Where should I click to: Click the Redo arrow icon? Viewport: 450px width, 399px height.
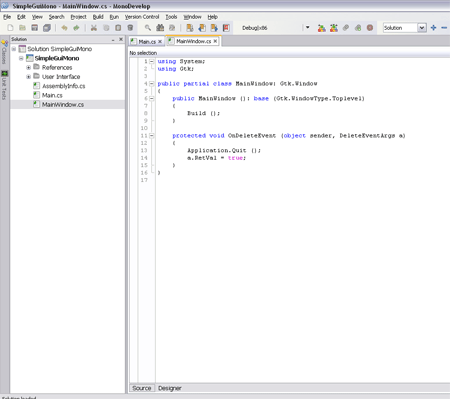(x=76, y=28)
